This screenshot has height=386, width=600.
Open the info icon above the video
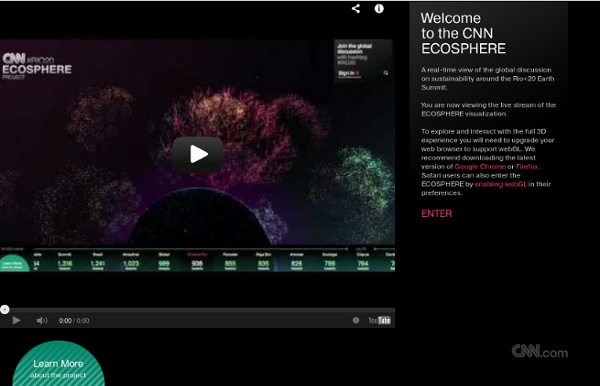379,8
